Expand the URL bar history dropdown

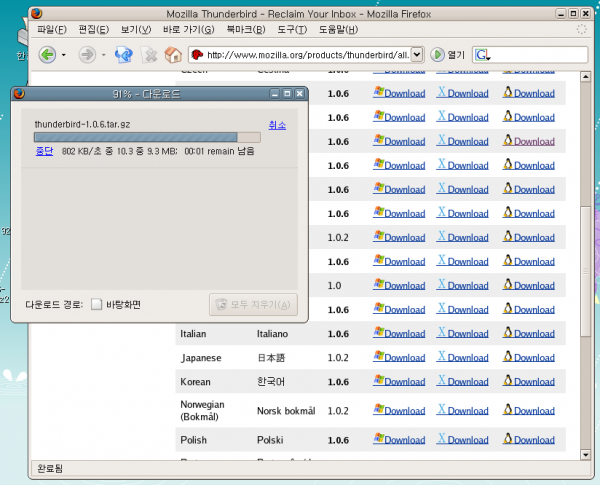(x=417, y=55)
